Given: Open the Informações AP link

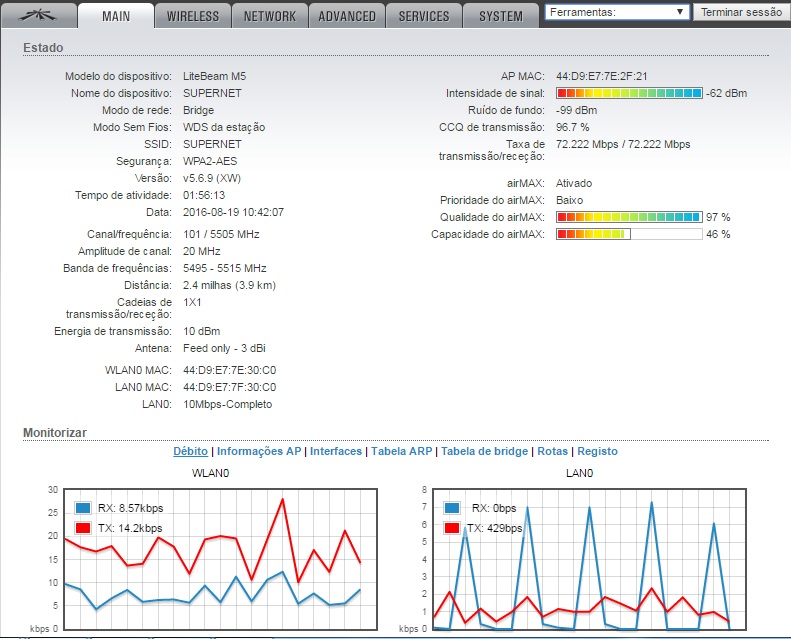Looking at the screenshot, I should point(259,452).
